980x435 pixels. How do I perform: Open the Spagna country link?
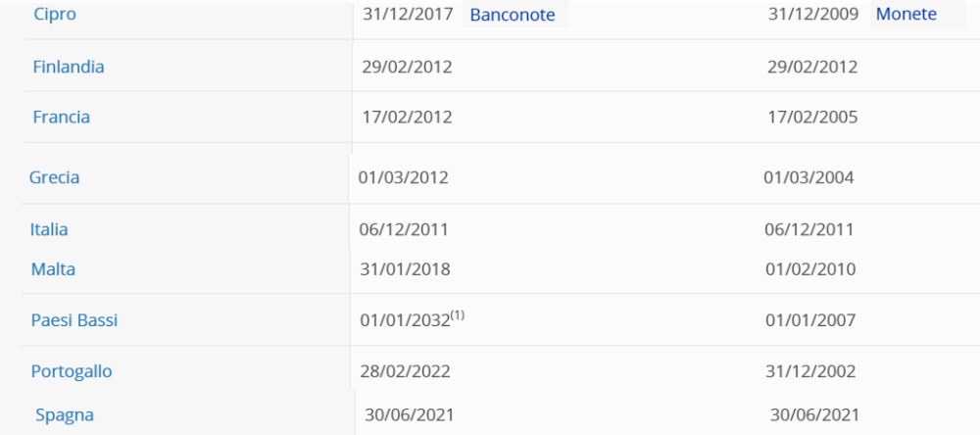coord(65,414)
